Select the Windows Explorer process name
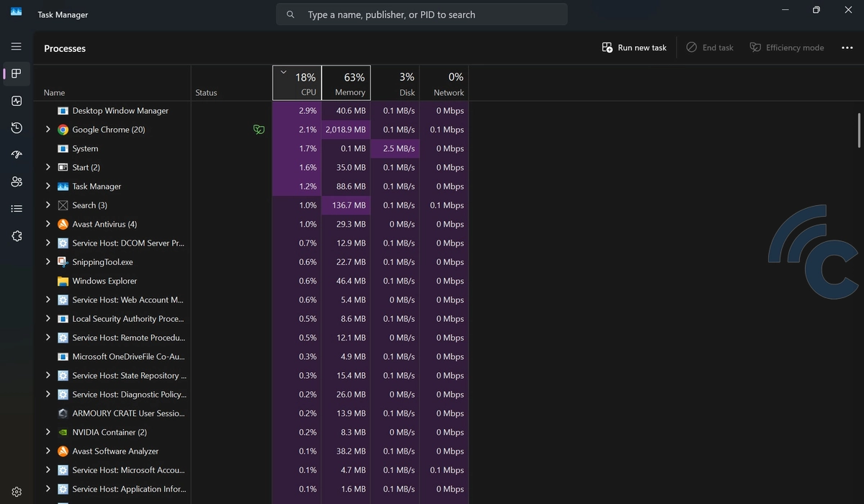Viewport: 864px width, 504px height. click(x=104, y=281)
